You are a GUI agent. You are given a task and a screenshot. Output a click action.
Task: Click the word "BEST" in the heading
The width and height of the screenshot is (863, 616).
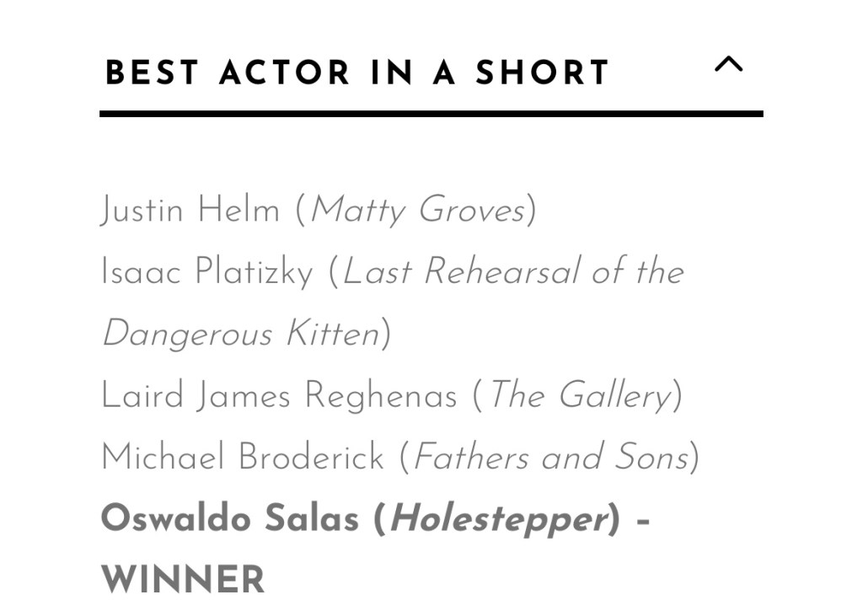(x=152, y=73)
